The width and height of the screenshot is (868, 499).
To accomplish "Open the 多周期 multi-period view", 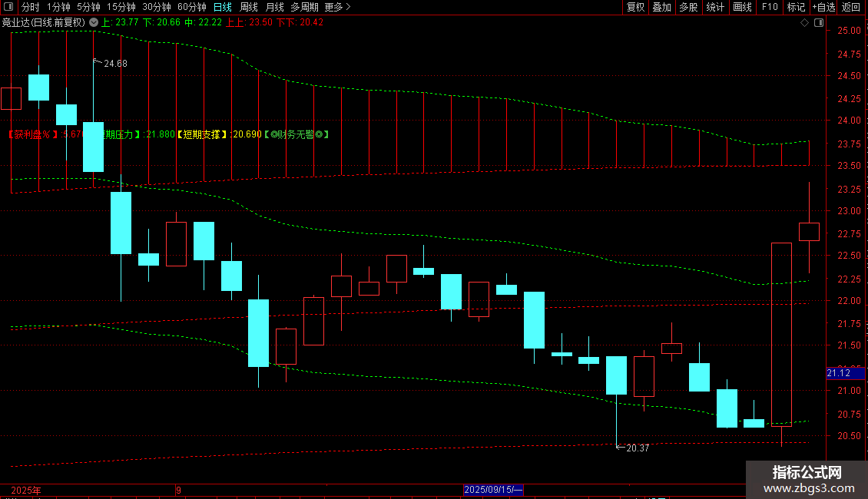I will (x=304, y=7).
